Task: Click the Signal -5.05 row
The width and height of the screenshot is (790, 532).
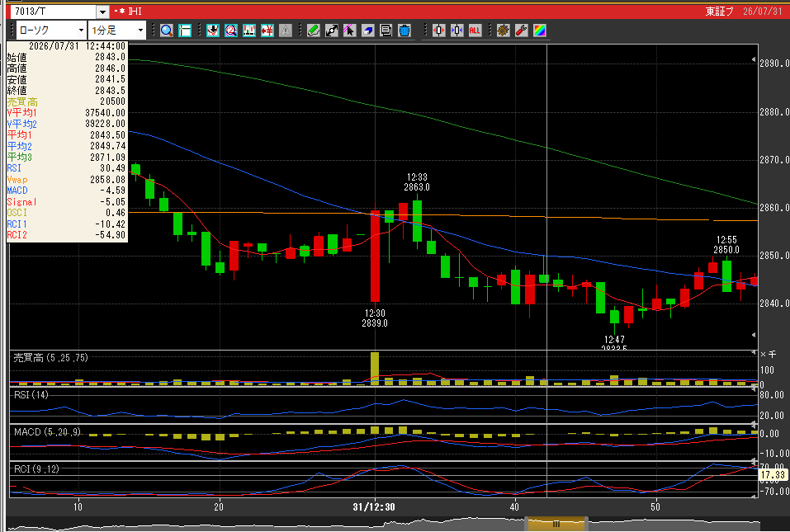Action: click(x=67, y=202)
